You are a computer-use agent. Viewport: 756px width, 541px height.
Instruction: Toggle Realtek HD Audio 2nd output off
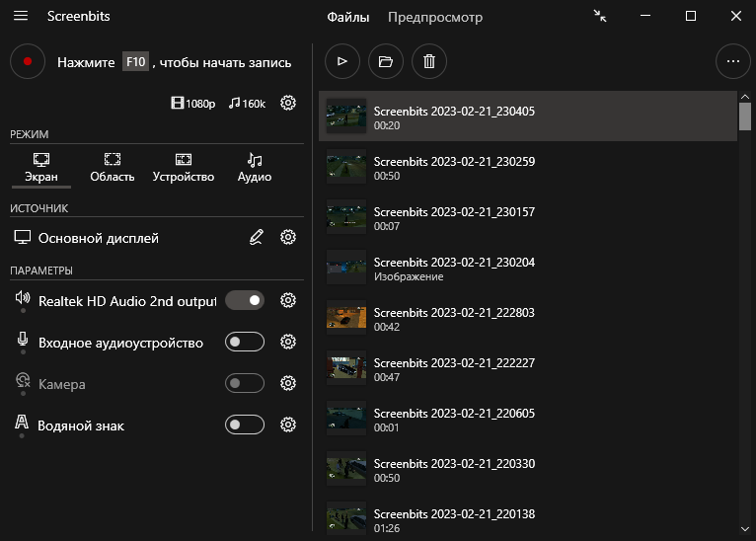(245, 300)
